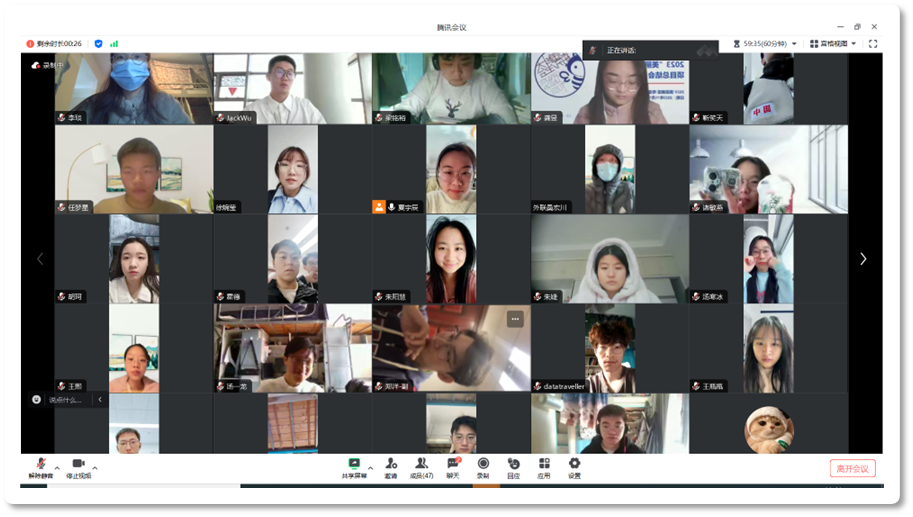Open the members list 成员(47)

tap(421, 467)
